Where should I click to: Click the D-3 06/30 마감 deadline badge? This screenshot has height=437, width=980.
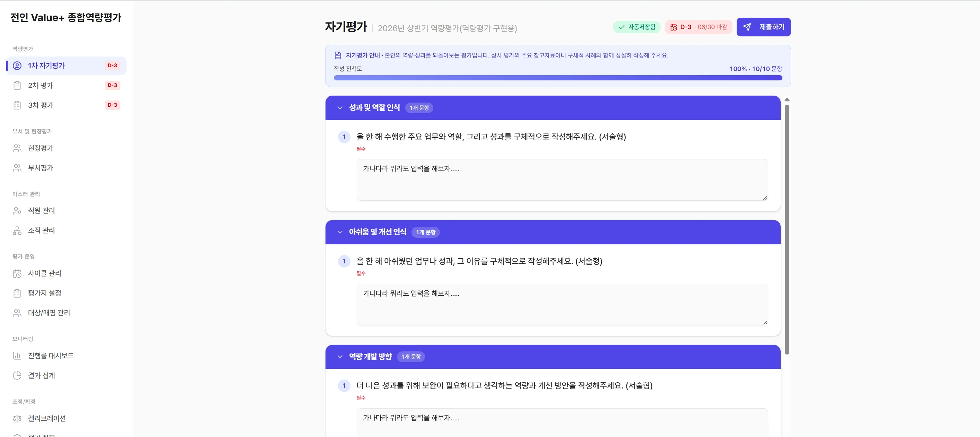(x=698, y=27)
